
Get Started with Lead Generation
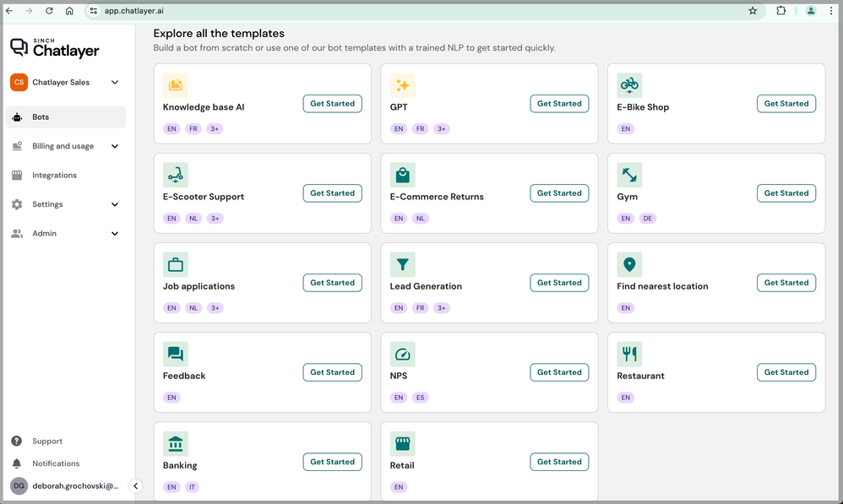pyautogui.click(x=559, y=283)
